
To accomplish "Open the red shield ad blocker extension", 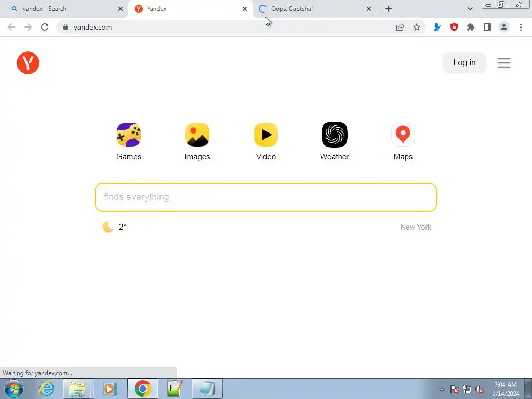I will (x=454, y=27).
